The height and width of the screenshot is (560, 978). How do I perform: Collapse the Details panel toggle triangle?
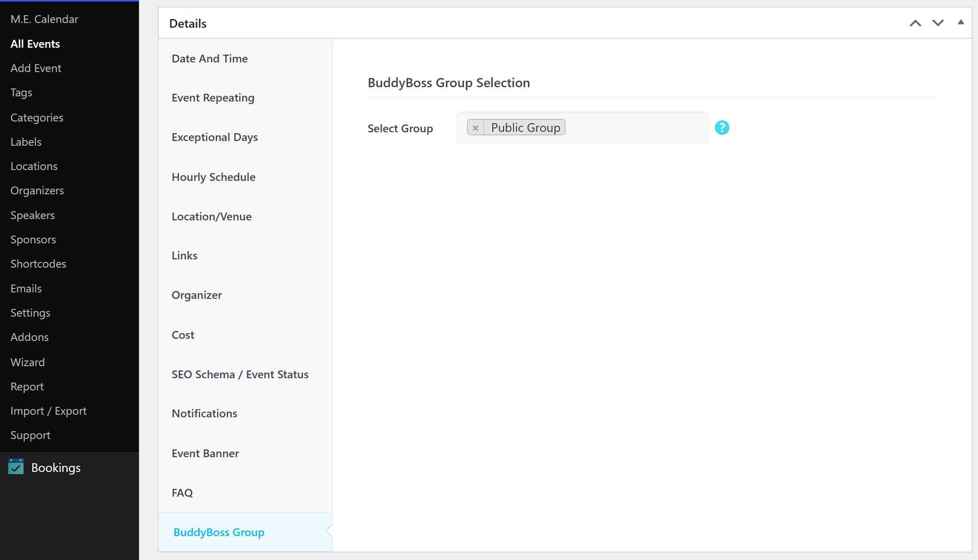click(x=961, y=22)
